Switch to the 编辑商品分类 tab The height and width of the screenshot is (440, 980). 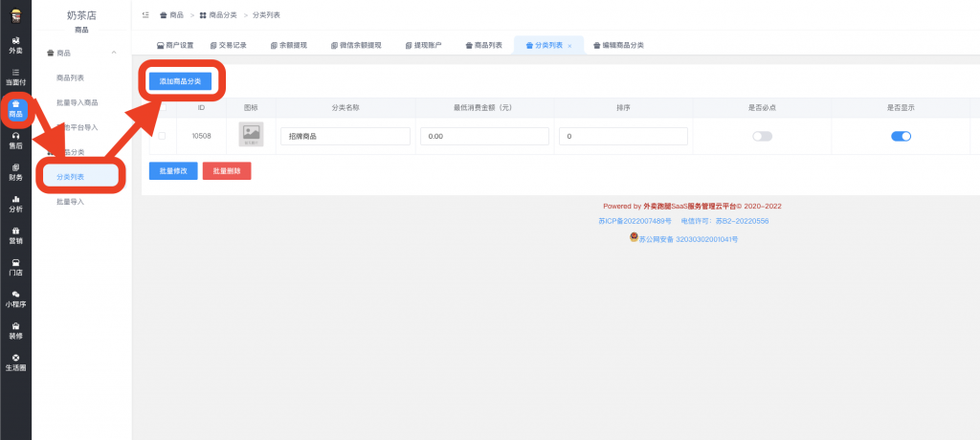618,45
